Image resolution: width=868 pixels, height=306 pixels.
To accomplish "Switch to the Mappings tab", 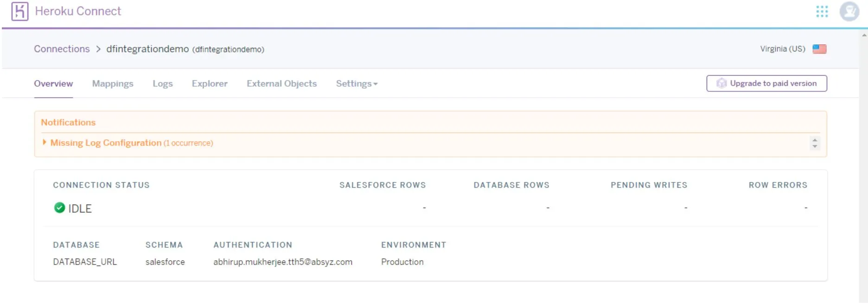I will pyautogui.click(x=113, y=84).
